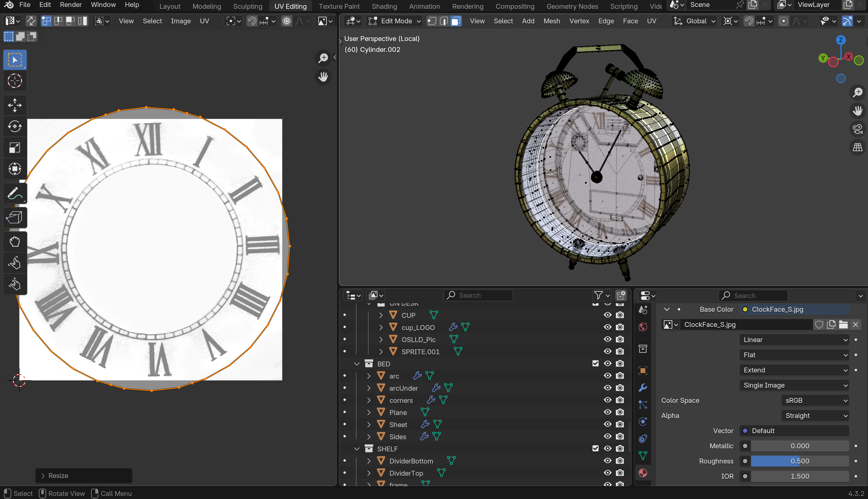Select the Select Box tool in UV editor
This screenshot has height=499, width=868.
[x=15, y=59]
